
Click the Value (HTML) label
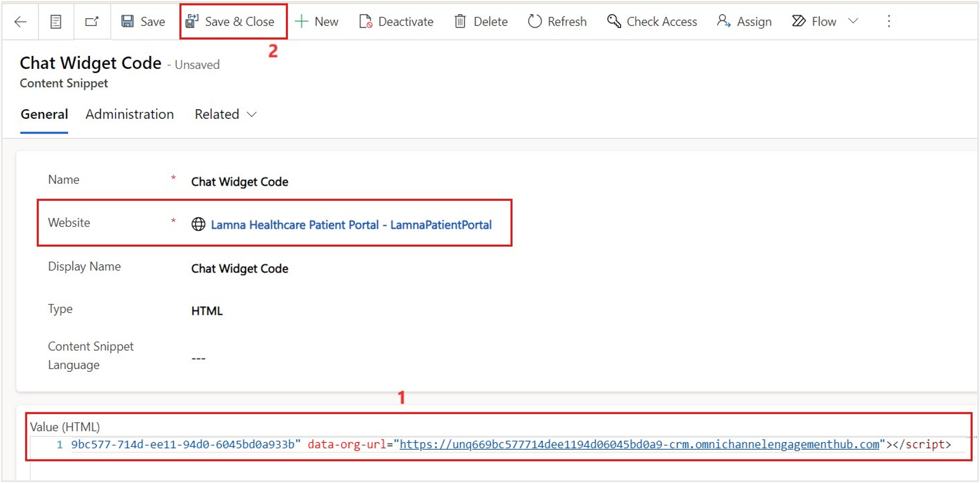coord(65,426)
